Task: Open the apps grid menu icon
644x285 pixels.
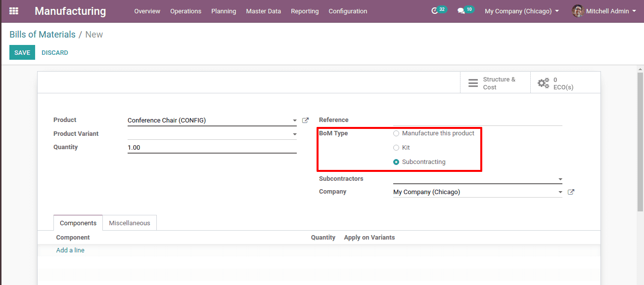Action: click(14, 11)
